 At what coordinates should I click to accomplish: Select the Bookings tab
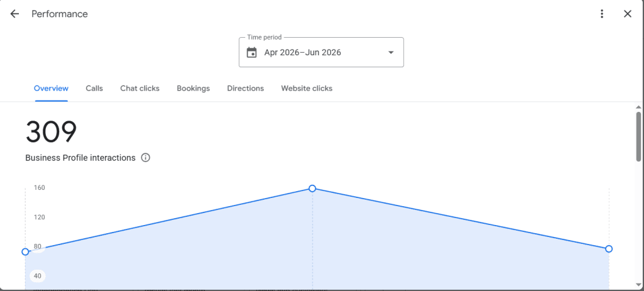tap(194, 88)
